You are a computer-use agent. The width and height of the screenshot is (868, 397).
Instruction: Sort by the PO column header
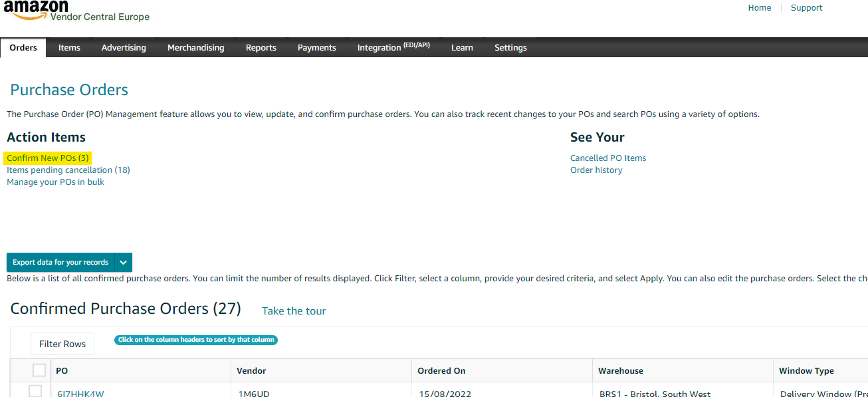point(62,371)
